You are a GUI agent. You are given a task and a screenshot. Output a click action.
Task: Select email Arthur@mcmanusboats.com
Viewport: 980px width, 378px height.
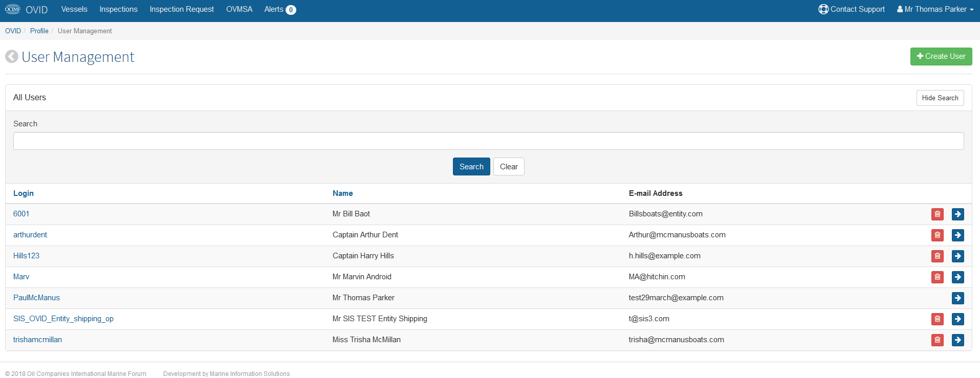pos(677,235)
